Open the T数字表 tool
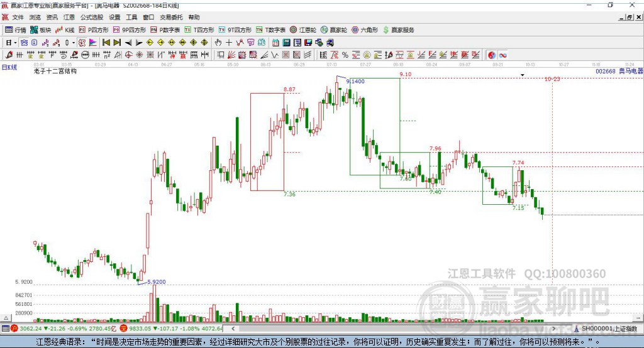The width and height of the screenshot is (644, 348). point(270,30)
